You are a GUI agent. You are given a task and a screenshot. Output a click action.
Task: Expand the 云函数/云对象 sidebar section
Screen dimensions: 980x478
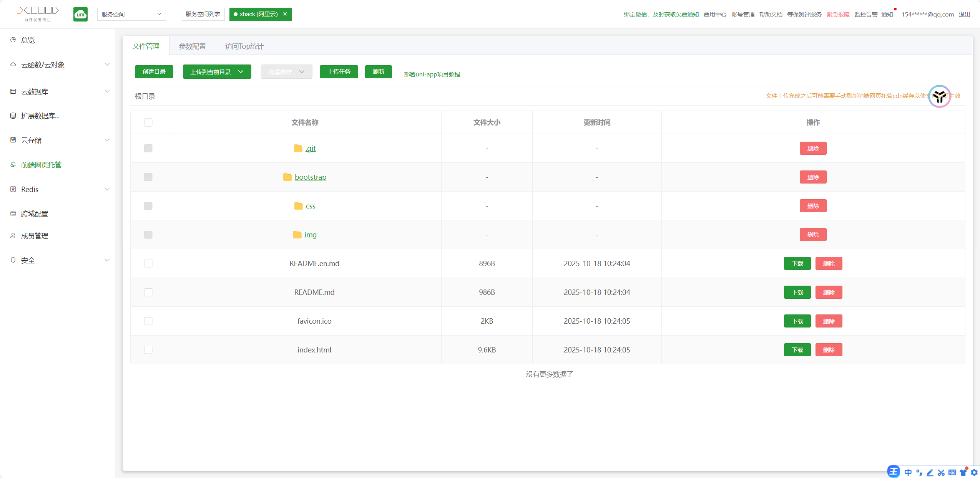(x=107, y=65)
